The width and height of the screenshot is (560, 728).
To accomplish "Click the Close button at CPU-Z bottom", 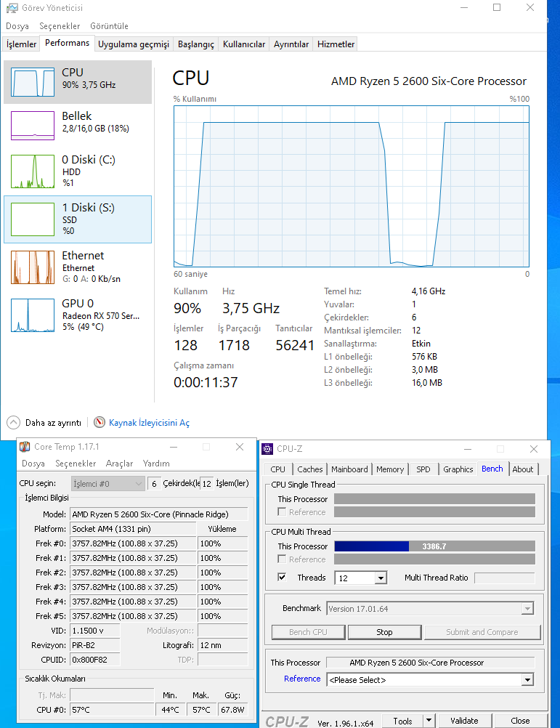I will [x=520, y=721].
